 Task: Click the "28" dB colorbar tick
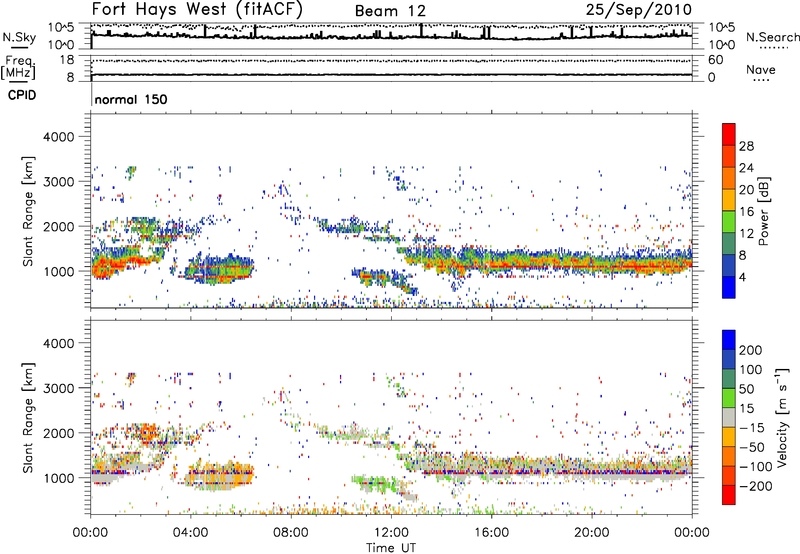(x=746, y=146)
